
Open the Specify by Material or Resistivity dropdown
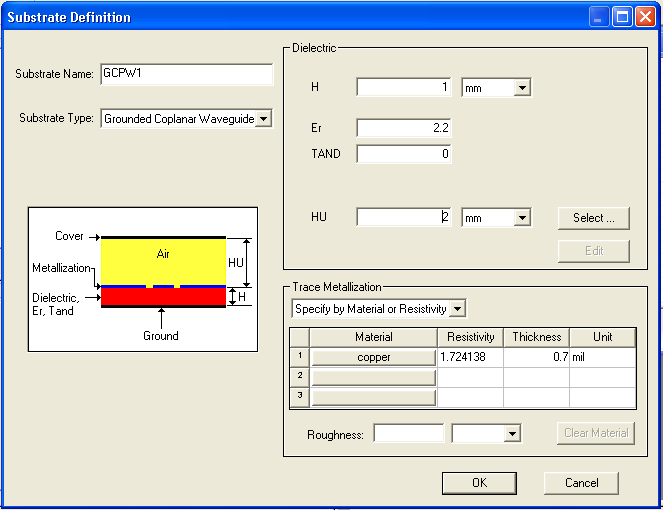[457, 309]
